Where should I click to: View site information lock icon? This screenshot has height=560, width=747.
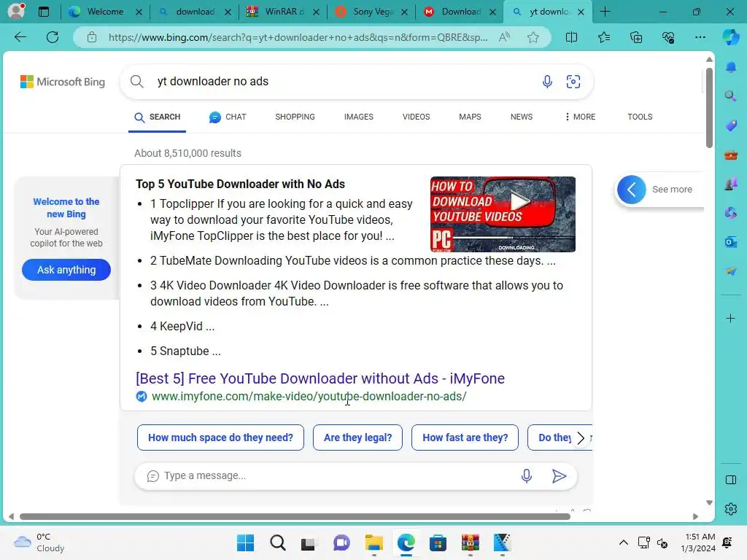(91, 37)
